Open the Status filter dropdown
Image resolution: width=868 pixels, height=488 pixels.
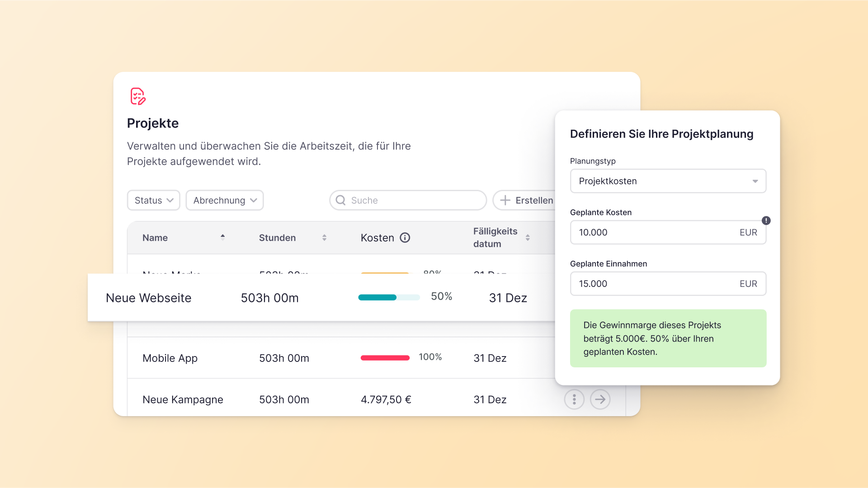(154, 200)
